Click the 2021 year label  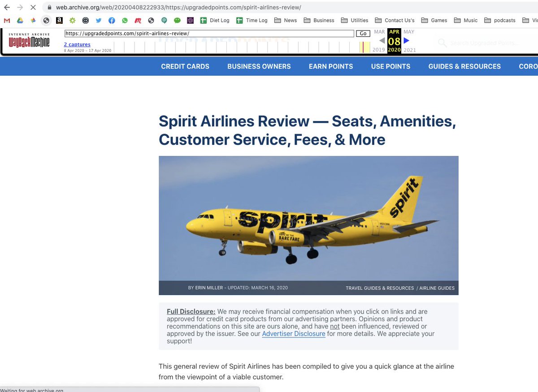click(410, 50)
